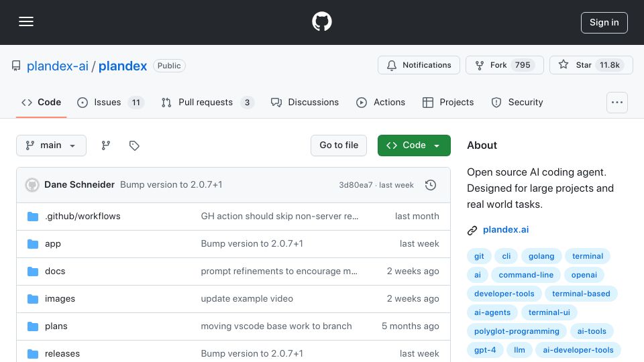
Task: Click the link chain icon beside plandex.ai
Action: [x=472, y=230]
